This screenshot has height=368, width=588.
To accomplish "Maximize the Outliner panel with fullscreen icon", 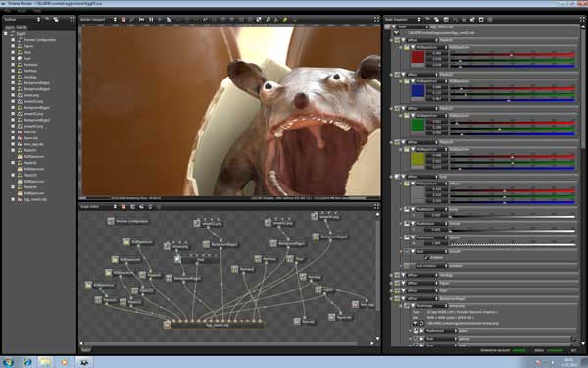I will point(73,19).
